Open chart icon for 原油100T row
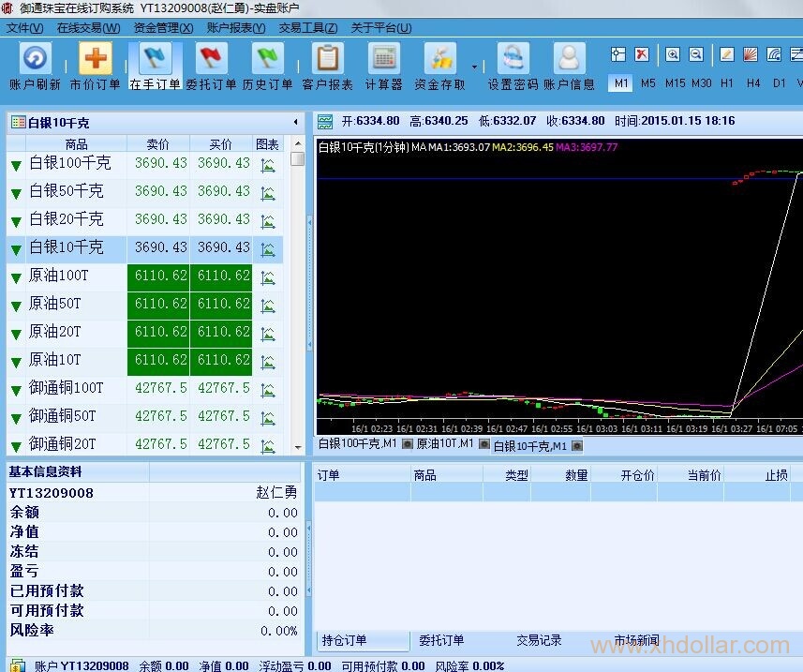Viewport: 803px width, 672px height. [x=268, y=276]
